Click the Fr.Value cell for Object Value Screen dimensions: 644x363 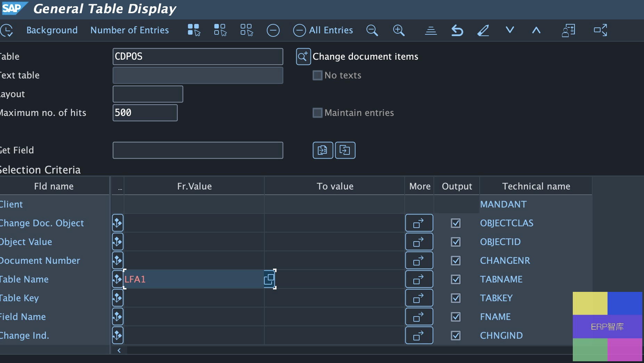pos(194,242)
